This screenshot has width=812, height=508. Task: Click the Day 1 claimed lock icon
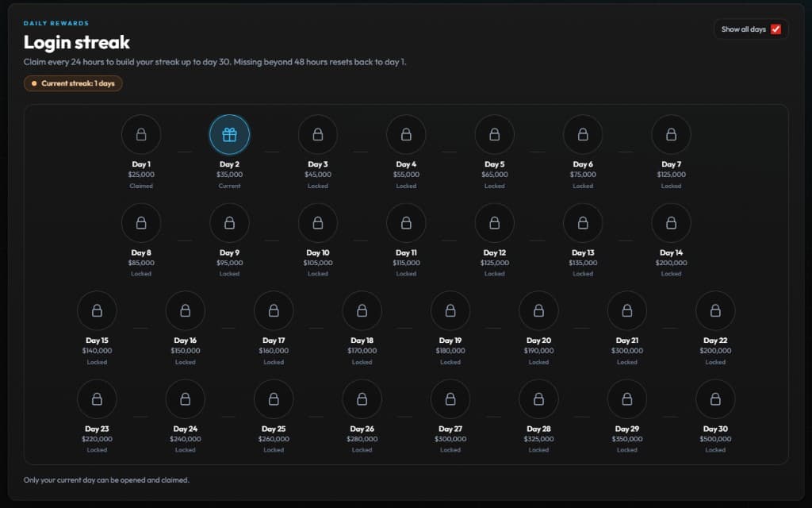141,134
